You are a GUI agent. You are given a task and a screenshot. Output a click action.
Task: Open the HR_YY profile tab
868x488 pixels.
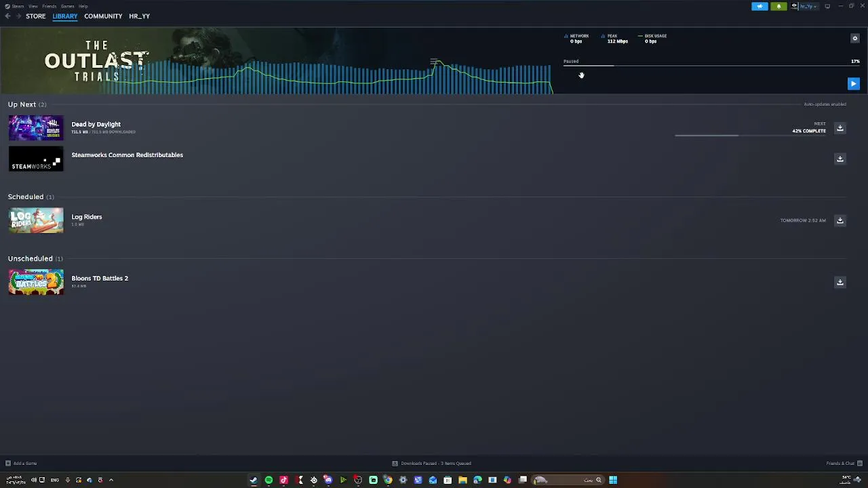[139, 16]
